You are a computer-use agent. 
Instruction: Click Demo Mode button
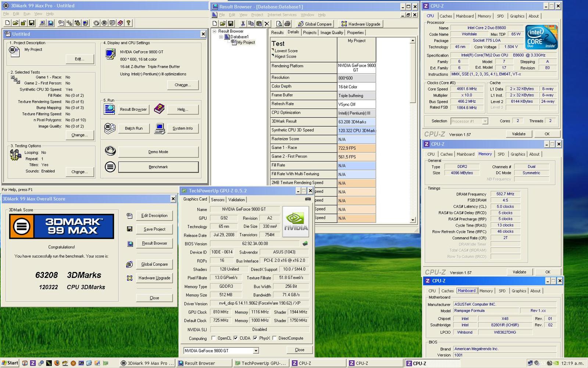click(158, 152)
